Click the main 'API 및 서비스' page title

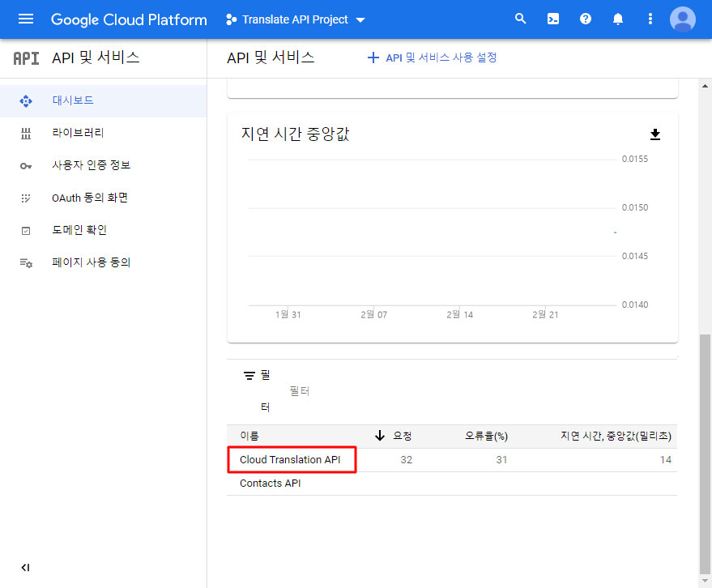(271, 58)
